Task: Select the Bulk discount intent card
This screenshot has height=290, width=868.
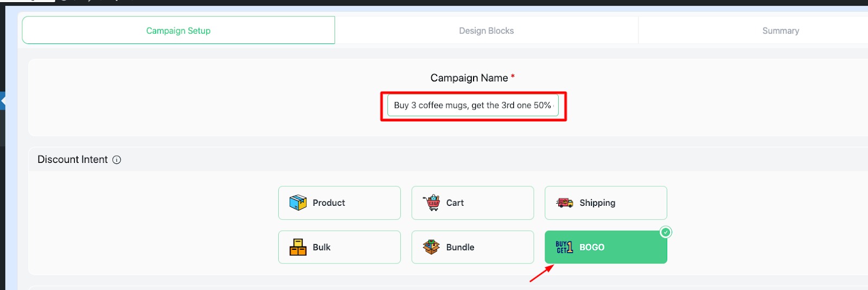Action: (x=340, y=247)
